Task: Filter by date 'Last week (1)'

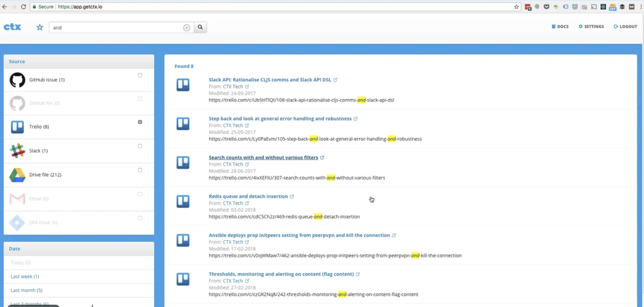Action: 24,277
